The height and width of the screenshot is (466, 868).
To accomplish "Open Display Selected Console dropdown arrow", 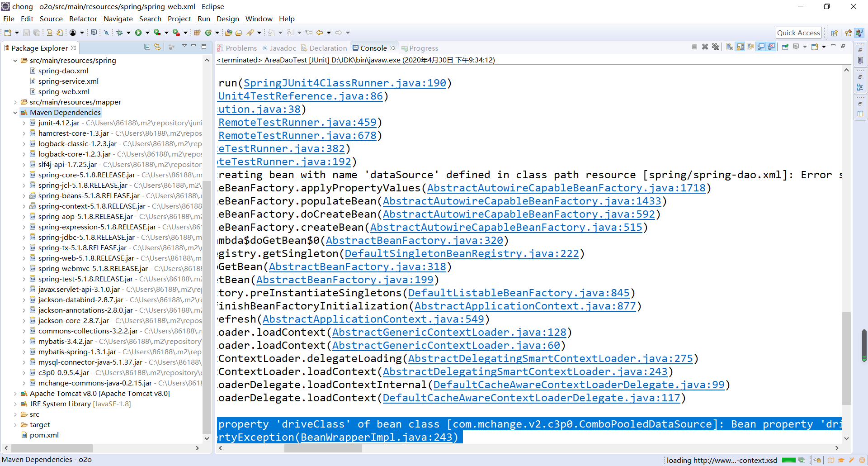I will click(x=805, y=47).
